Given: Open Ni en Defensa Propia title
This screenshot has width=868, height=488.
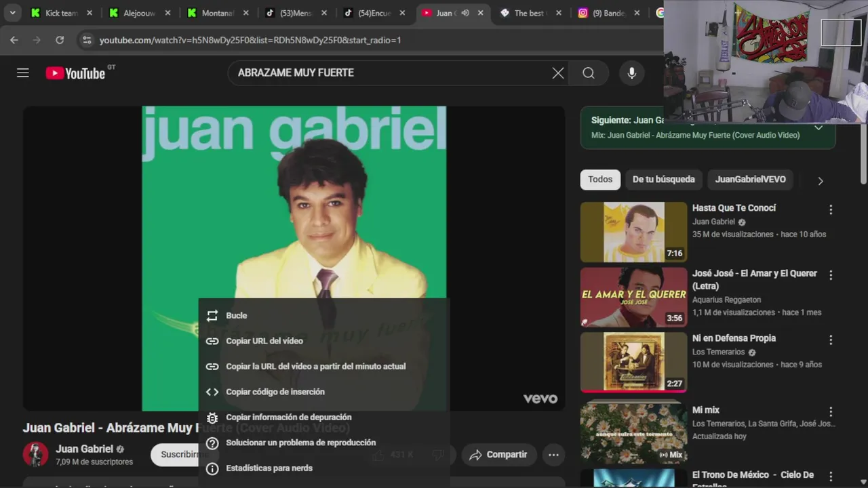Looking at the screenshot, I should [x=734, y=338].
